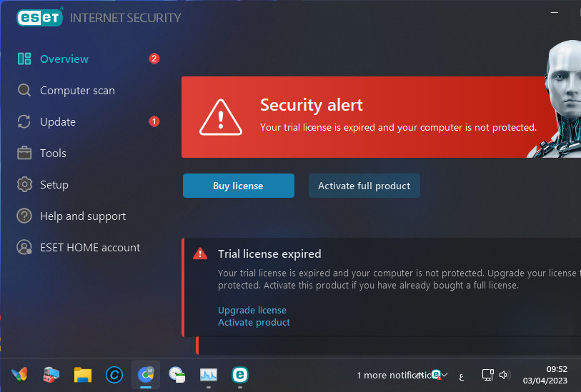The image size is (581, 392).
Task: Follow the Activate product link
Action: pos(254,323)
